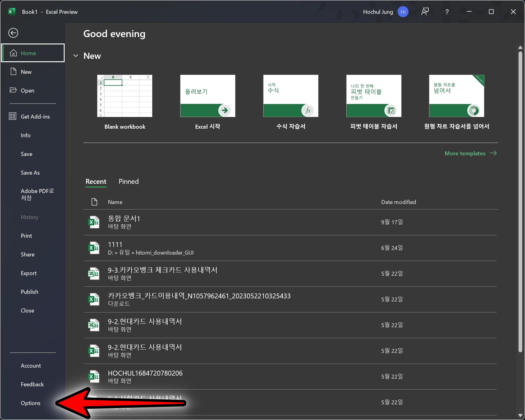The width and height of the screenshot is (525, 420).
Task: Open the 원형 차트 자습서를 넘어서 template
Action: point(457,102)
